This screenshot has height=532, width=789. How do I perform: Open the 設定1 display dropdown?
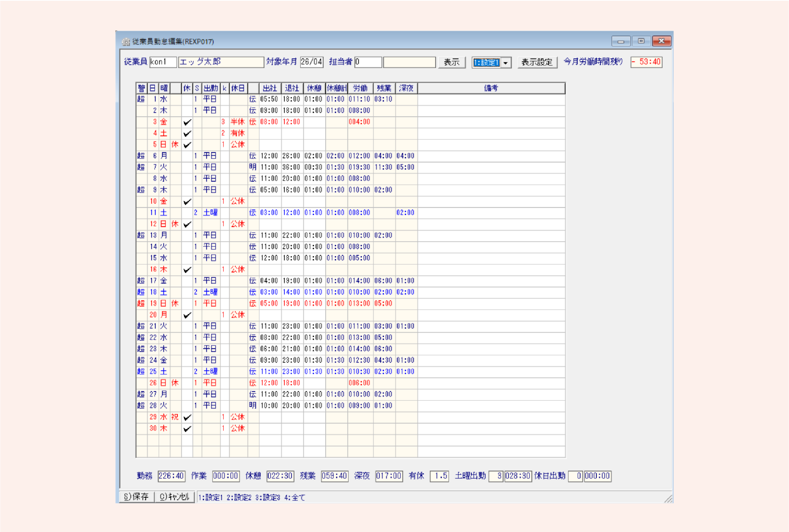[506, 62]
